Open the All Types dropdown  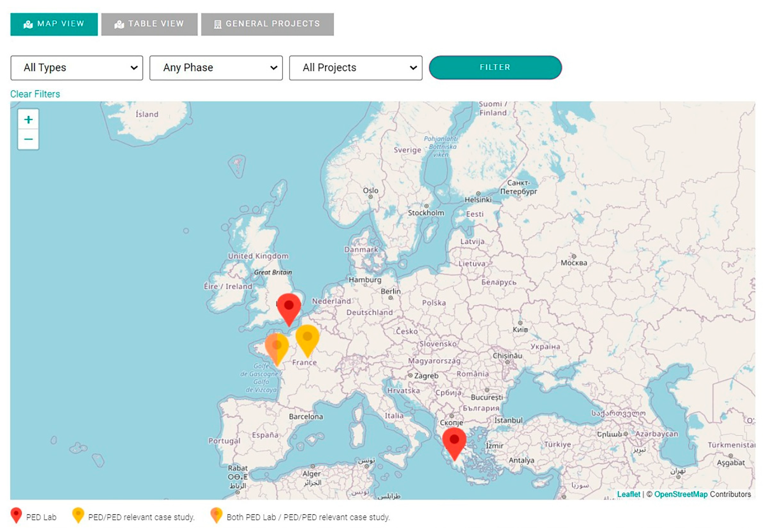point(77,68)
